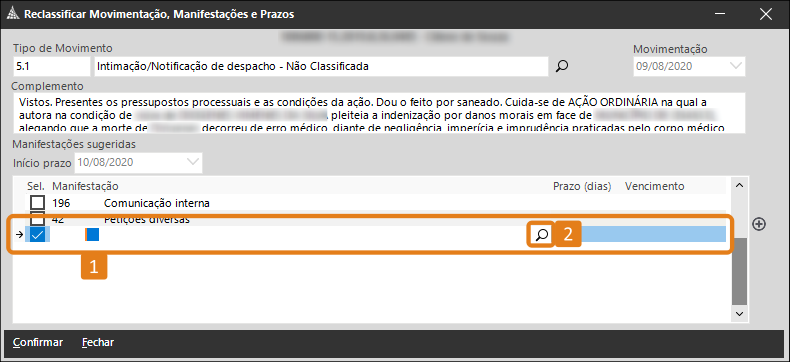Check the Petições diversas checkbox
The height and width of the screenshot is (362, 790).
37,219
